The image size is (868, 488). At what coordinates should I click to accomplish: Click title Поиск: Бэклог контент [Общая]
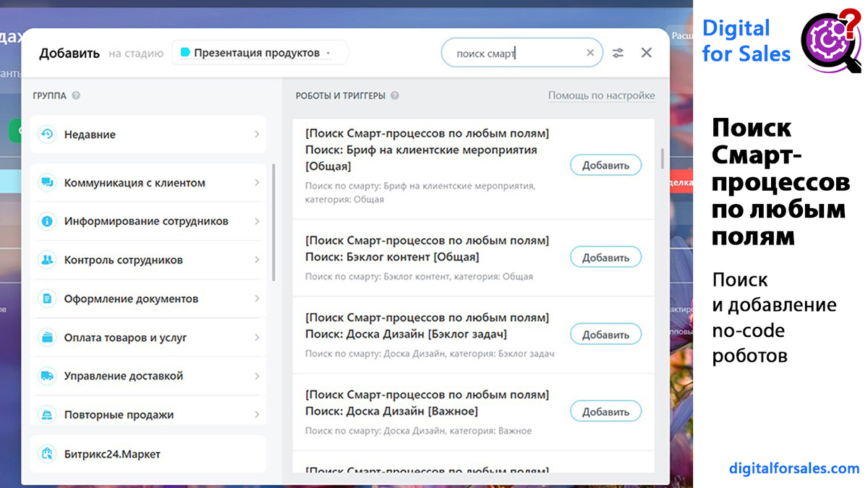[x=392, y=257]
